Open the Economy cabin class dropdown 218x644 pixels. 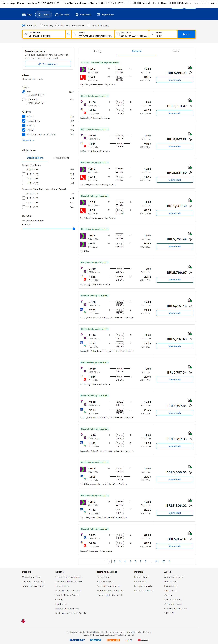(78, 26)
